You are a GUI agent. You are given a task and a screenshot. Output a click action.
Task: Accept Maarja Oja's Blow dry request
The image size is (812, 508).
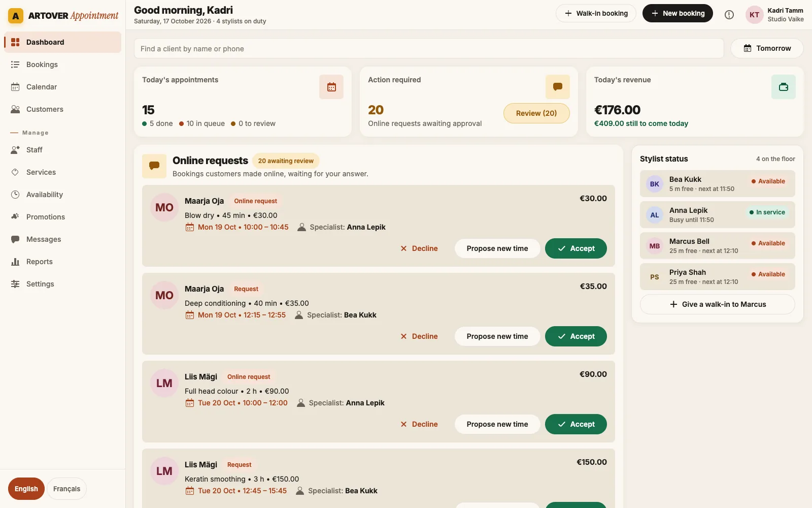(576, 248)
